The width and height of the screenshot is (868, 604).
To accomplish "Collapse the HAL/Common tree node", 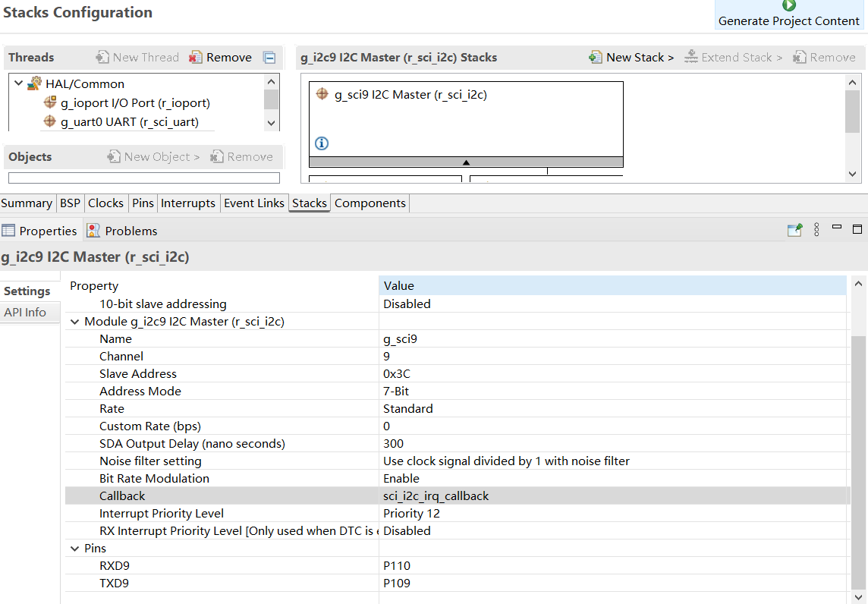I will (19, 83).
